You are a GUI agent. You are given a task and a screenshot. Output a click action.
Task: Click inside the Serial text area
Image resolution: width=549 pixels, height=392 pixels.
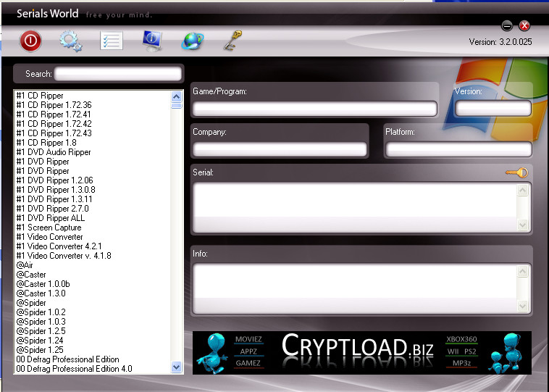click(x=354, y=207)
